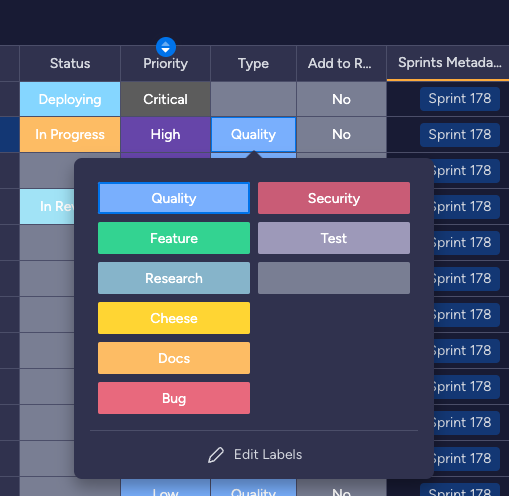
Task: Choose the Research label
Action: [174, 278]
